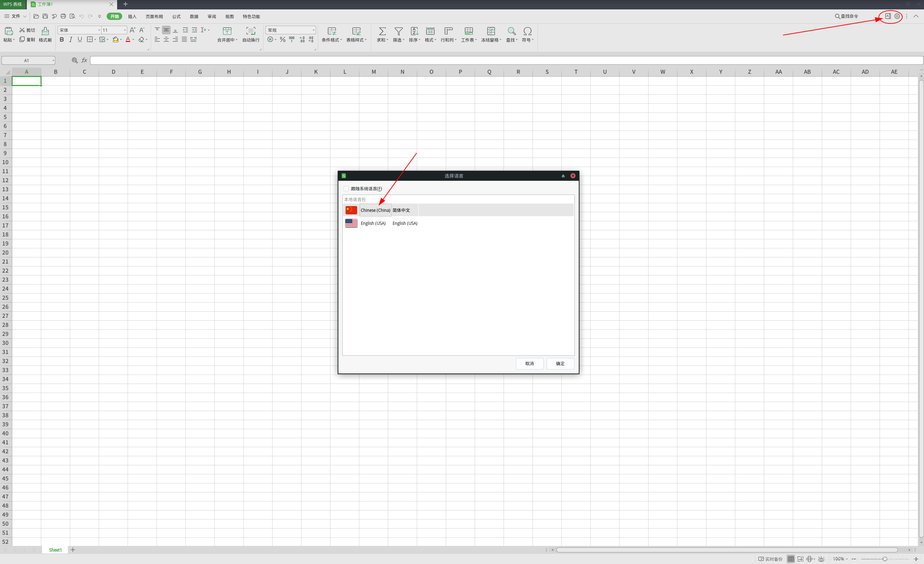
Task: Open the font size 11 dropdown
Action: [x=124, y=30]
